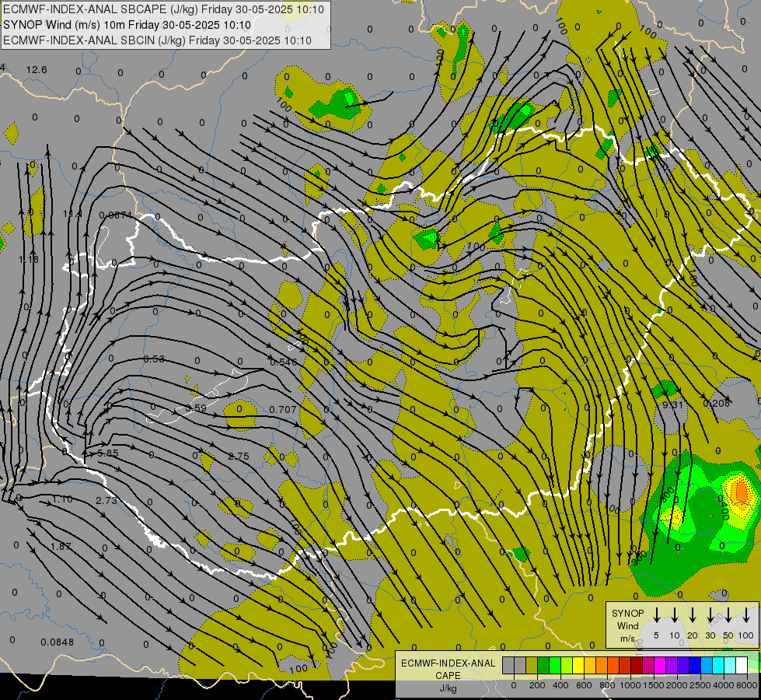Click the orange CAPE maximum core

tap(742, 492)
